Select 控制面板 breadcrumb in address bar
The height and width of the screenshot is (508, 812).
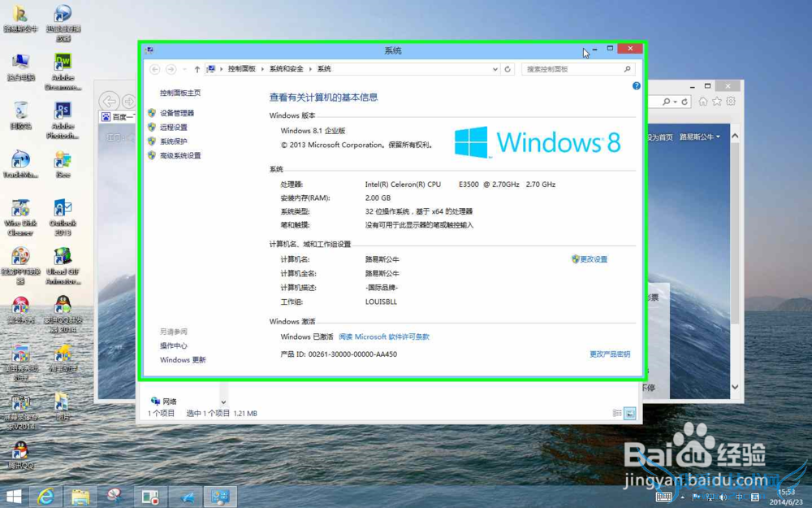[242, 69]
